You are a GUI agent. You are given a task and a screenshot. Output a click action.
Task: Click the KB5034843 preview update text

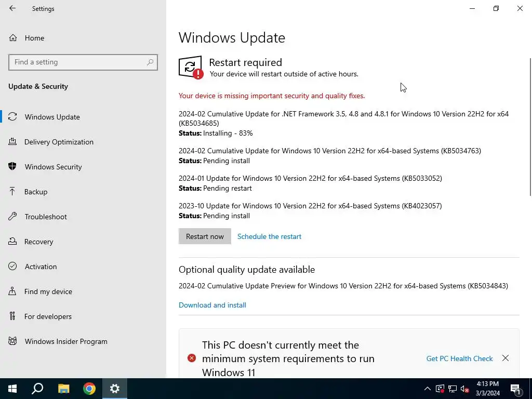(343, 286)
